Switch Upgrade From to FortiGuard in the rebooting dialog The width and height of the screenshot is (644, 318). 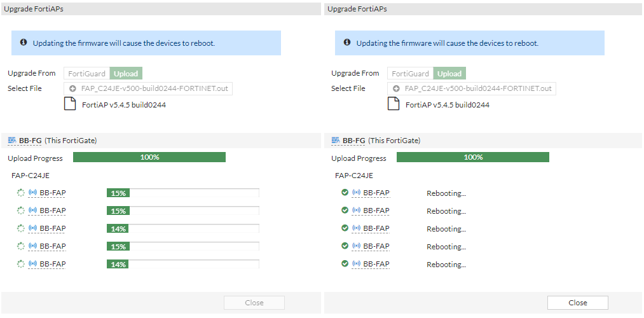click(410, 74)
